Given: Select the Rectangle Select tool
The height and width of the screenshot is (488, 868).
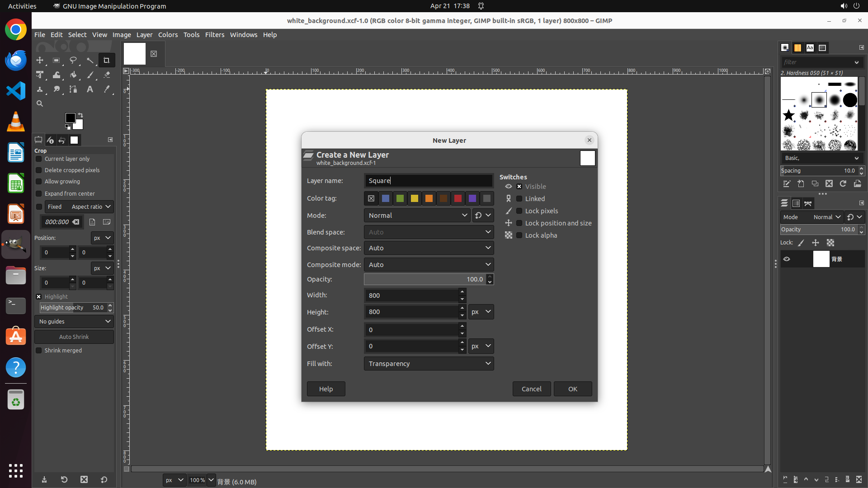Looking at the screenshot, I should coord(57,60).
